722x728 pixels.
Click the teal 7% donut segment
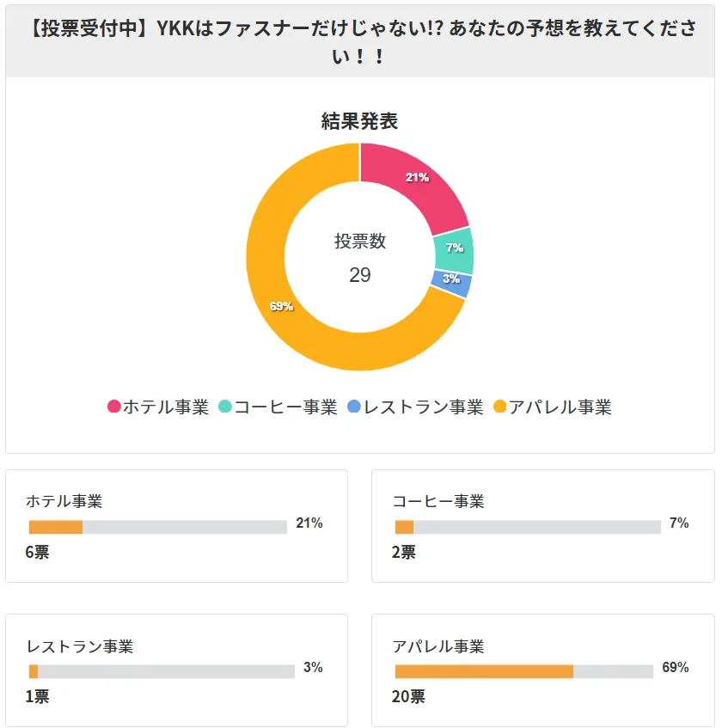(x=455, y=249)
